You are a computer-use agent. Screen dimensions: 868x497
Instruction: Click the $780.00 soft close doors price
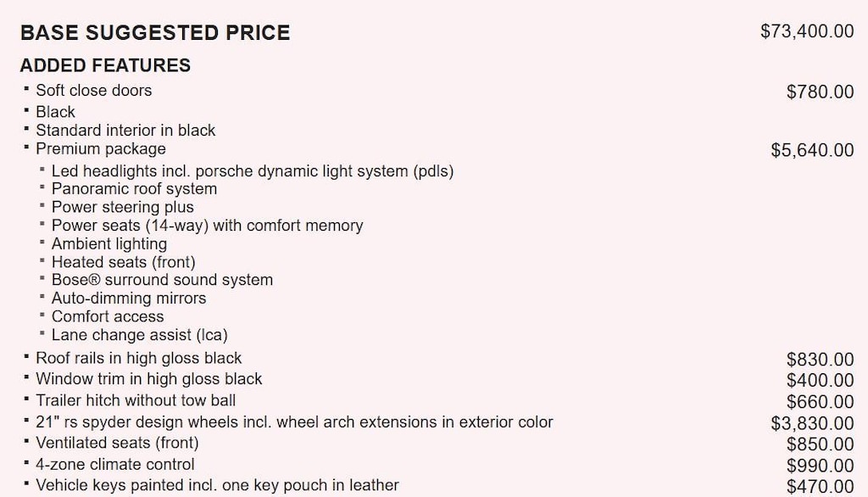pyautogui.click(x=820, y=92)
